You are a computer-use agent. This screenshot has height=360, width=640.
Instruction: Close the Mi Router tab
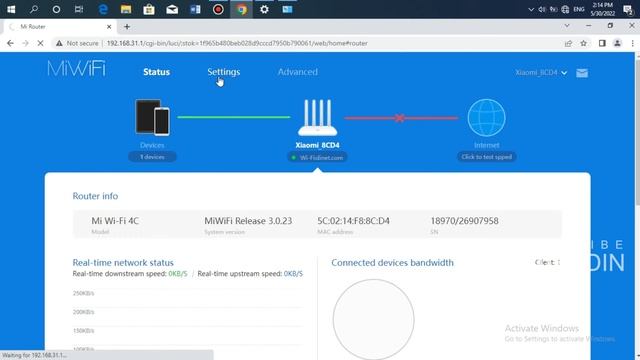[109, 27]
